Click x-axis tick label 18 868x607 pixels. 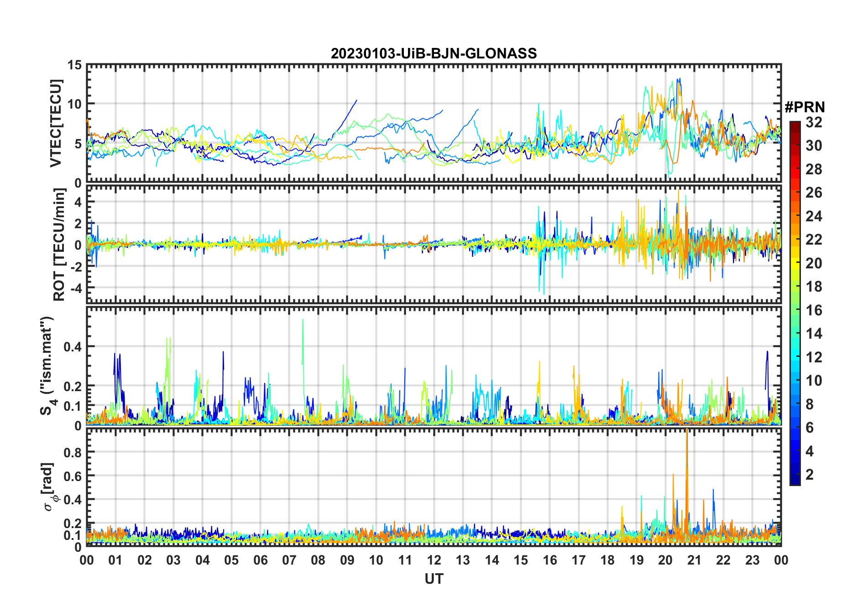coord(607,560)
